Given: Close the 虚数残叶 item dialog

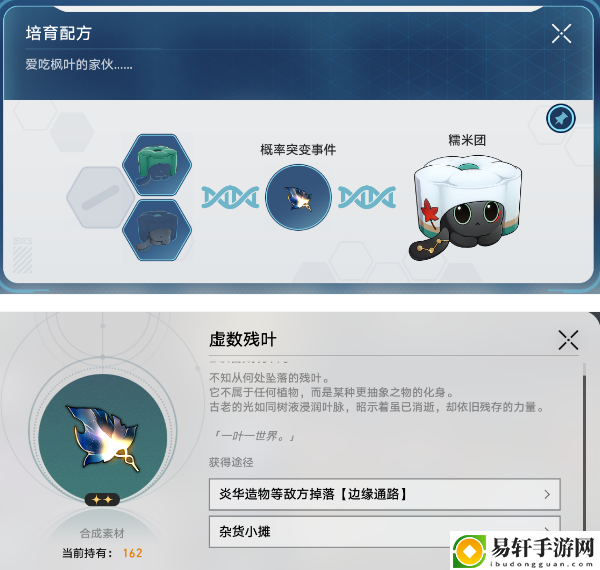Looking at the screenshot, I should click(x=568, y=340).
